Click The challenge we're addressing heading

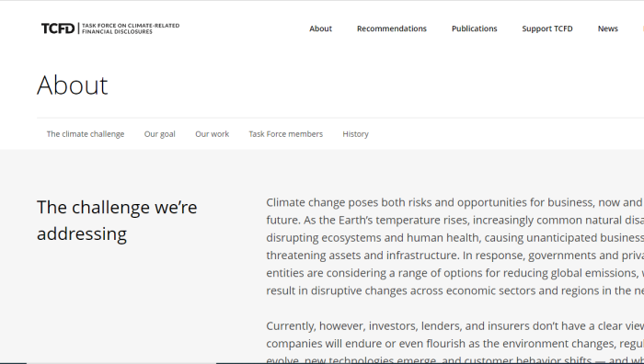pyautogui.click(x=117, y=221)
